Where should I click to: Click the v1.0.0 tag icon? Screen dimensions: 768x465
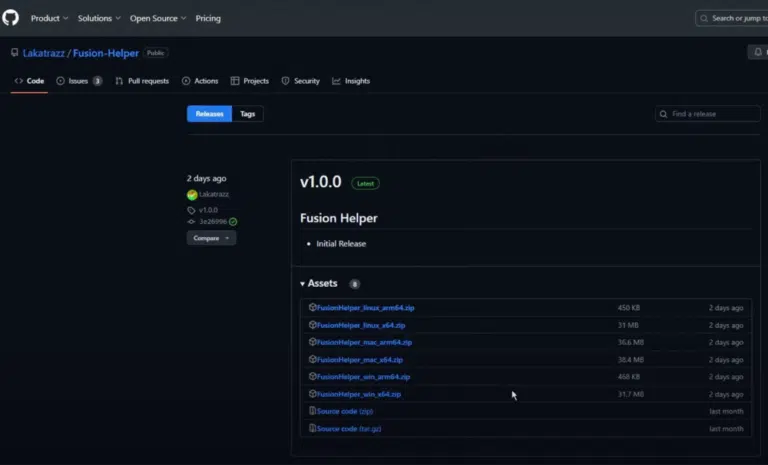pyautogui.click(x=191, y=210)
